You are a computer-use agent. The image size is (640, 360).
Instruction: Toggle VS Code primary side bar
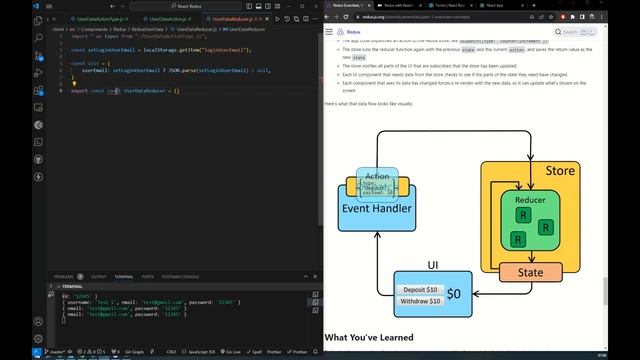(249, 6)
